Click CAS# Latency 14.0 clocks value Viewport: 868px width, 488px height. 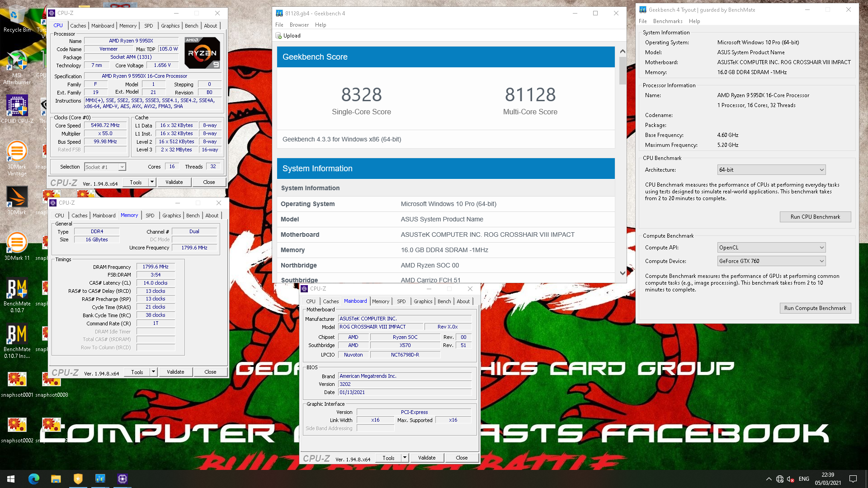point(156,283)
